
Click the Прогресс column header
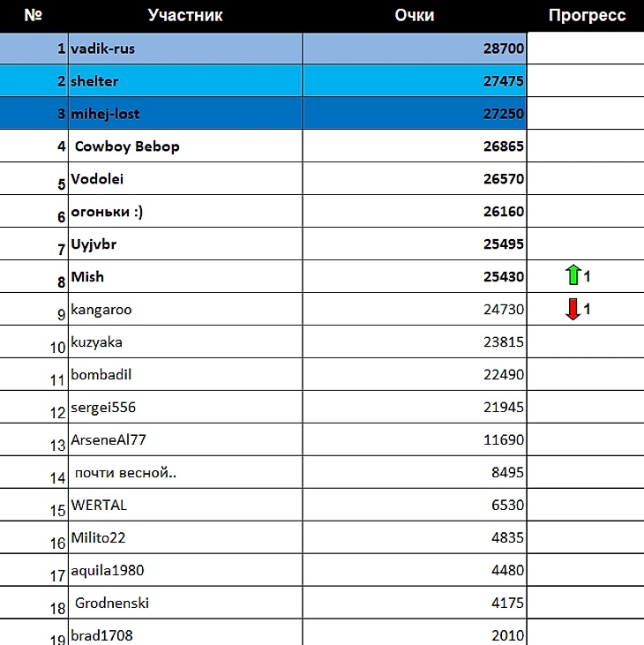point(587,16)
